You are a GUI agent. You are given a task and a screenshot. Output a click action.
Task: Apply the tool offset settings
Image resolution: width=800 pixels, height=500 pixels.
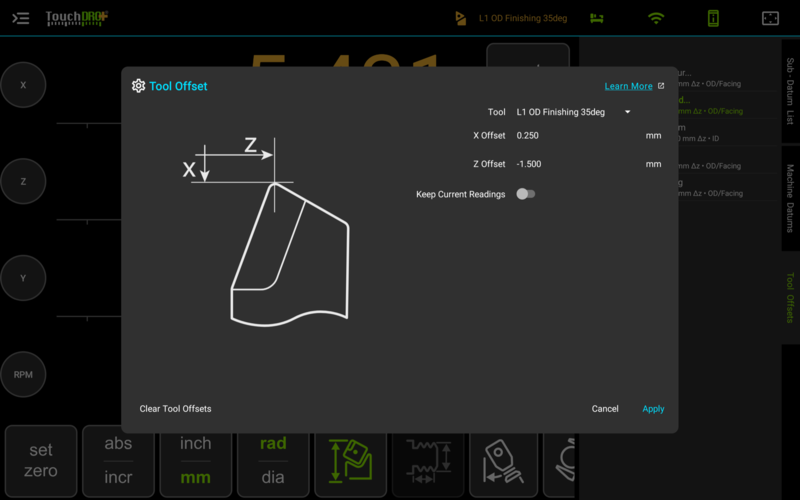pyautogui.click(x=653, y=409)
